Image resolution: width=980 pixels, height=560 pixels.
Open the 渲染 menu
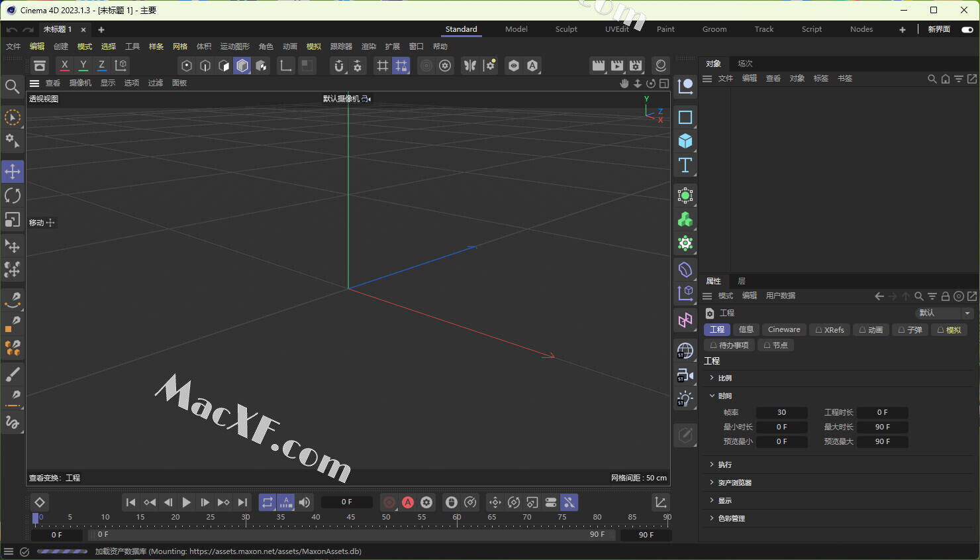coord(369,46)
